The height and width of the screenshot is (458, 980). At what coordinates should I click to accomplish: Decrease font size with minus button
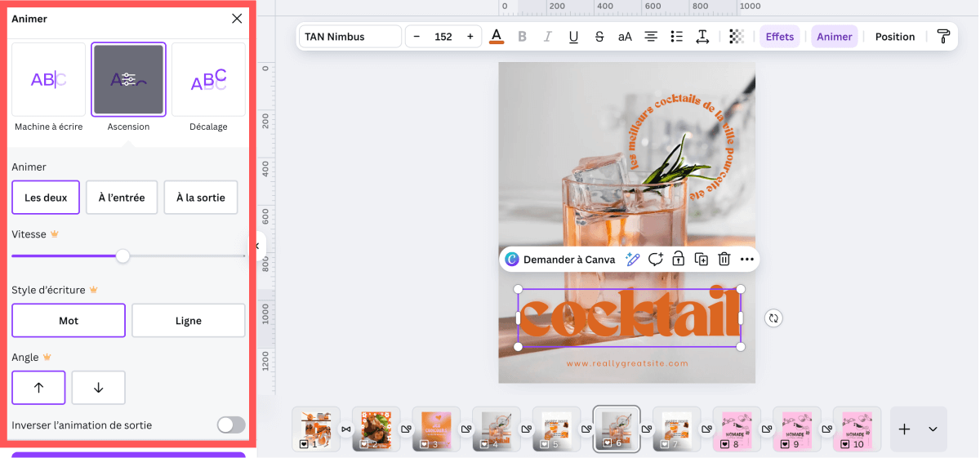pyautogui.click(x=417, y=37)
